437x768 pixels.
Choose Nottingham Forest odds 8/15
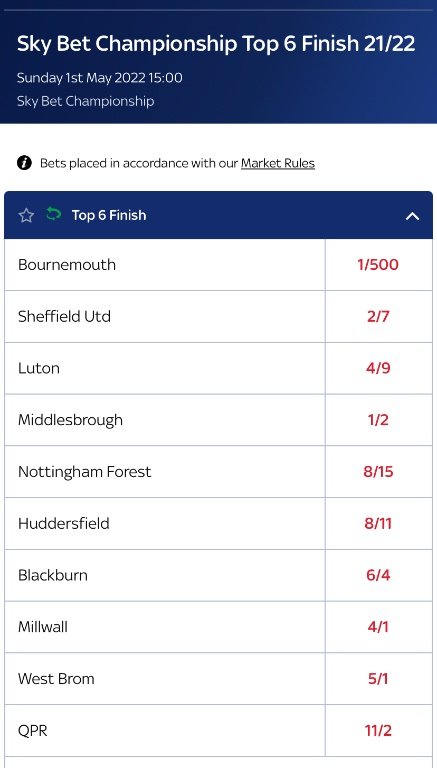tap(378, 472)
